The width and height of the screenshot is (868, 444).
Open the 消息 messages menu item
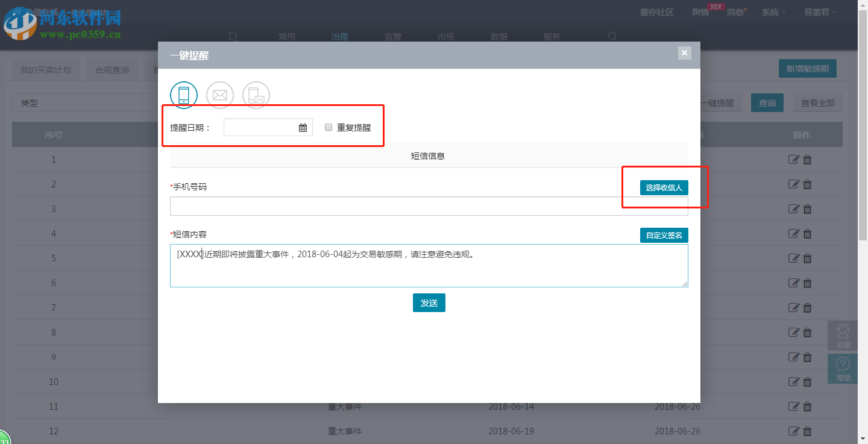tap(734, 11)
